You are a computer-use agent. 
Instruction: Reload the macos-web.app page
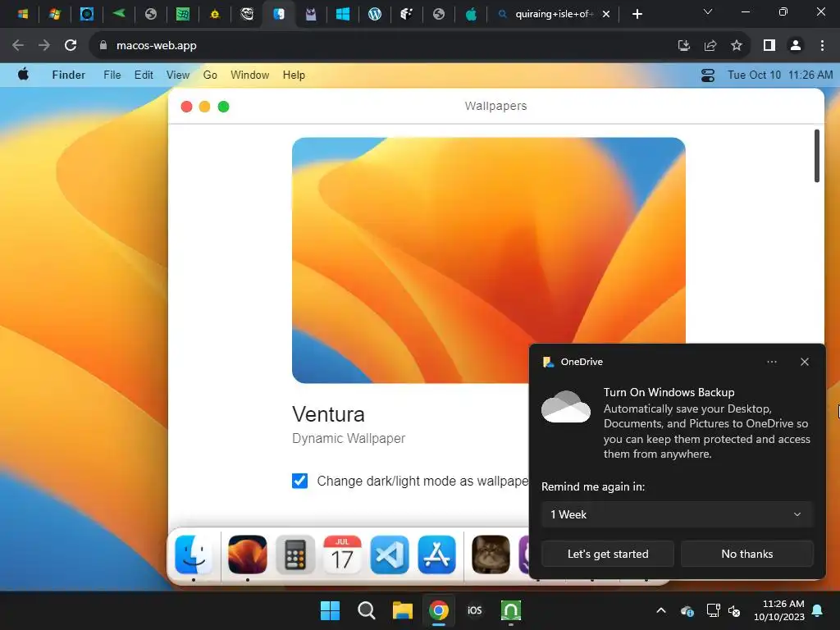point(71,46)
